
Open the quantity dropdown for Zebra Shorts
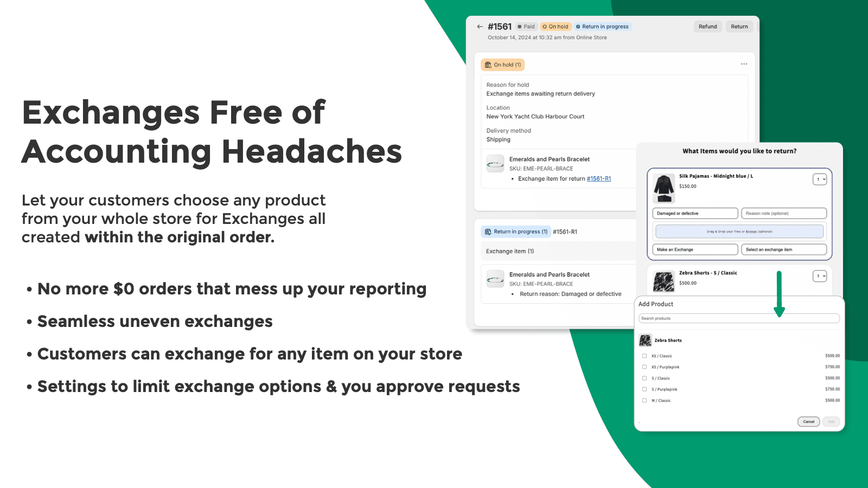point(820,277)
